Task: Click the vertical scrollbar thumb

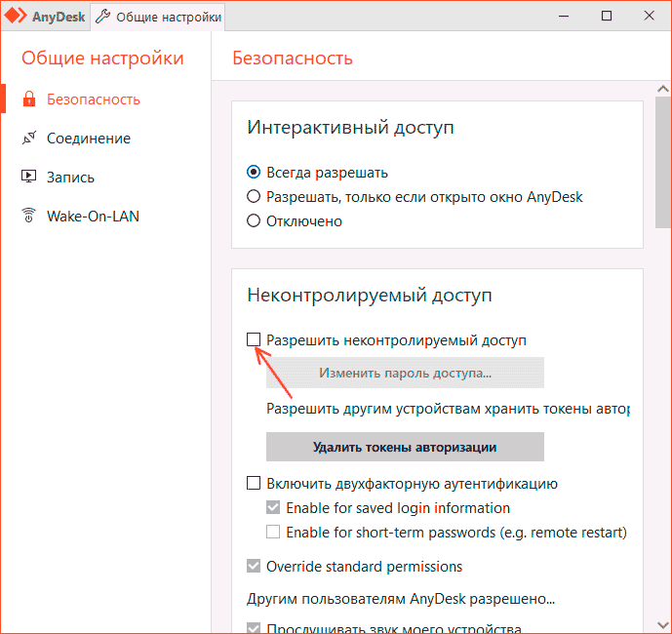Action: tap(663, 162)
